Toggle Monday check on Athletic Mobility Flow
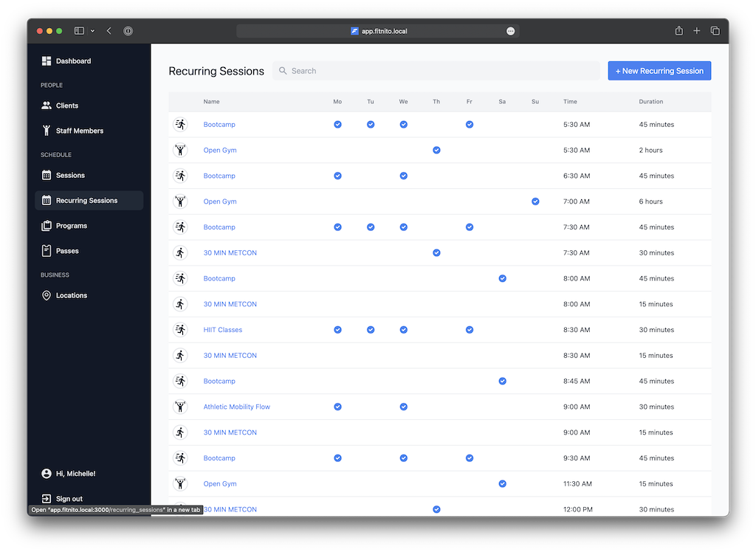The height and width of the screenshot is (552, 756). (337, 407)
